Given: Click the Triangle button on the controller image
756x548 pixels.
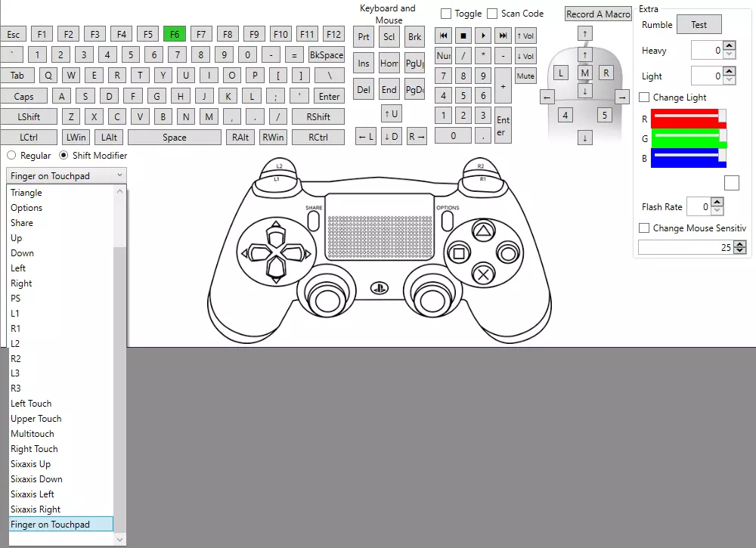Looking at the screenshot, I should (483, 231).
